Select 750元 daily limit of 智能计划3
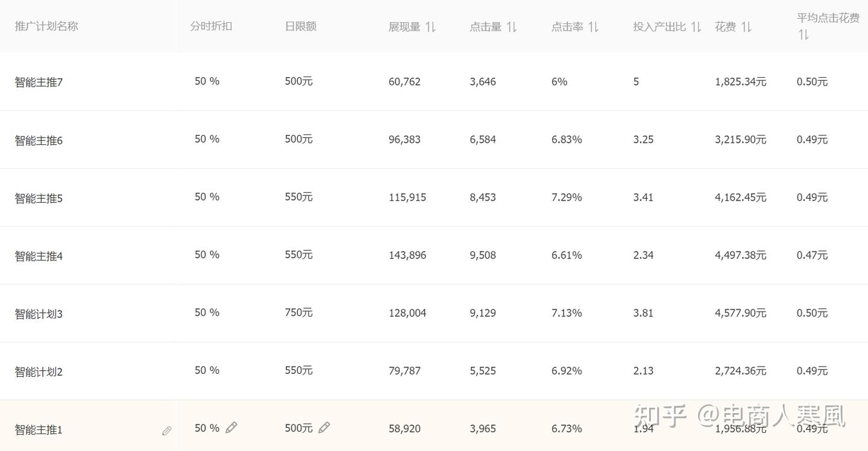 [299, 312]
